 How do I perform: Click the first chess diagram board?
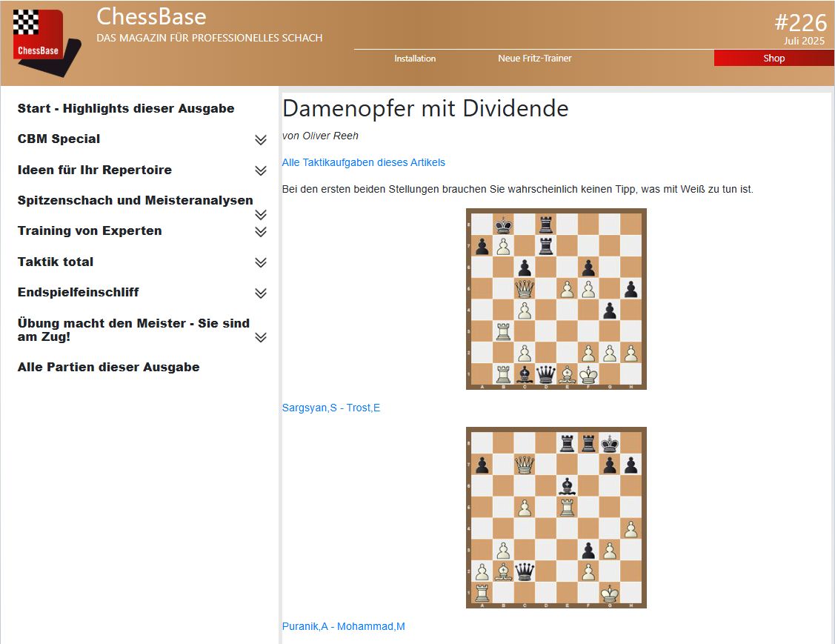556,299
